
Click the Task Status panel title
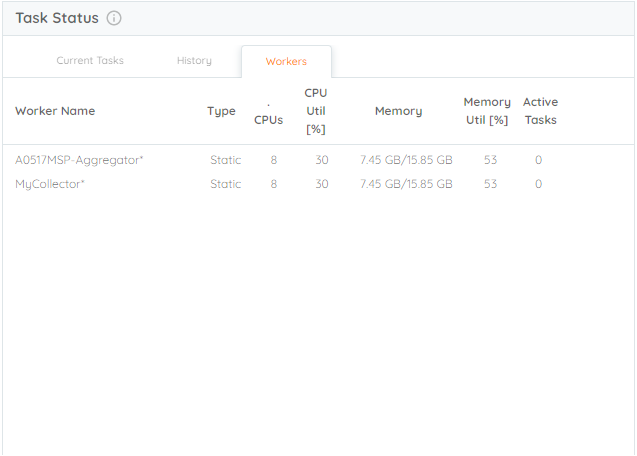click(57, 18)
